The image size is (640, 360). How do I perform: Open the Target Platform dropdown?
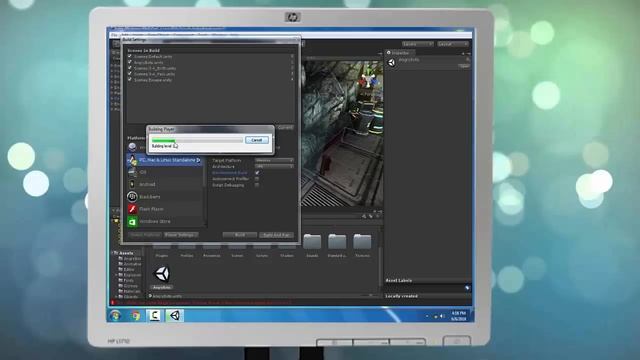pos(274,160)
